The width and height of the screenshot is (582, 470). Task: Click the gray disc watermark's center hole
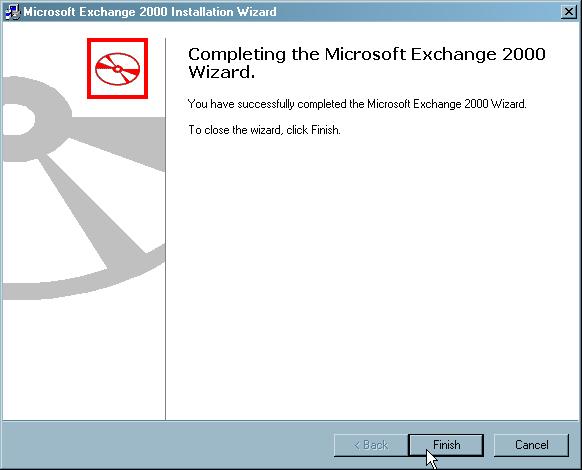[x=18, y=119]
